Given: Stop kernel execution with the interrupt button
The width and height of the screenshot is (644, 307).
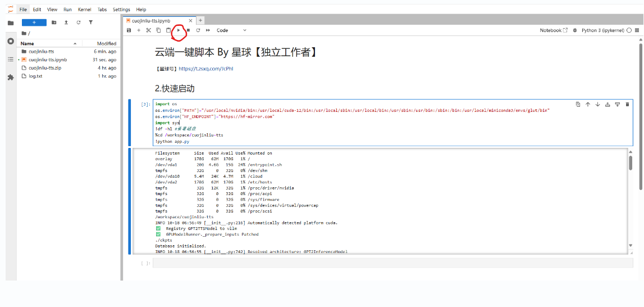Looking at the screenshot, I should (x=188, y=30).
